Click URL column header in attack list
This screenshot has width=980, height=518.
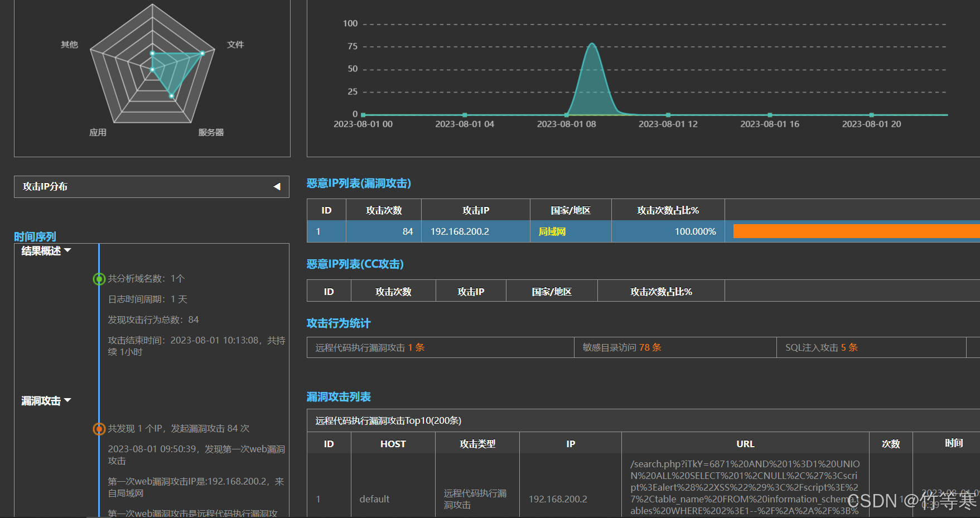point(745,444)
